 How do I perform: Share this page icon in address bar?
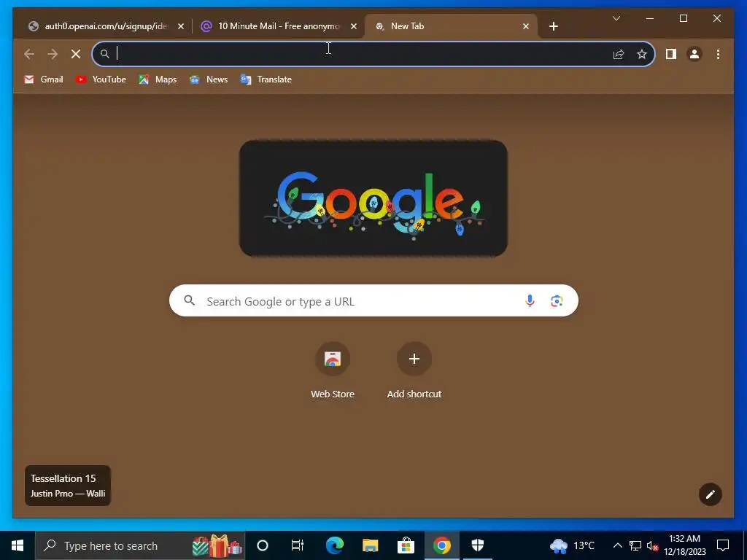click(x=619, y=54)
